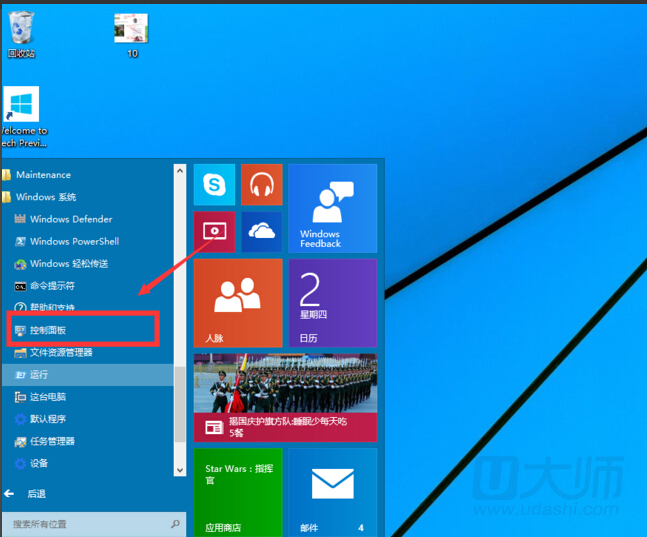The height and width of the screenshot is (537, 647).
Task: Open the People (人脉) tile
Action: [237, 303]
